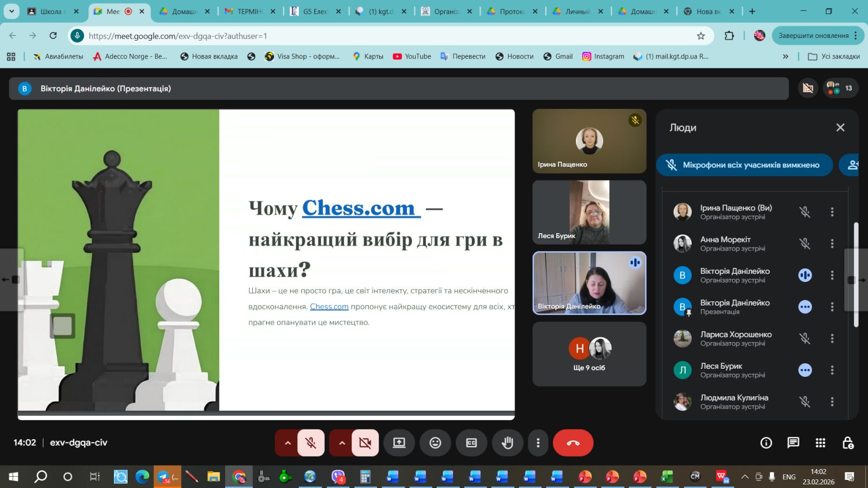Open the emoji reactions button
This screenshot has width=868, height=488.
(435, 443)
